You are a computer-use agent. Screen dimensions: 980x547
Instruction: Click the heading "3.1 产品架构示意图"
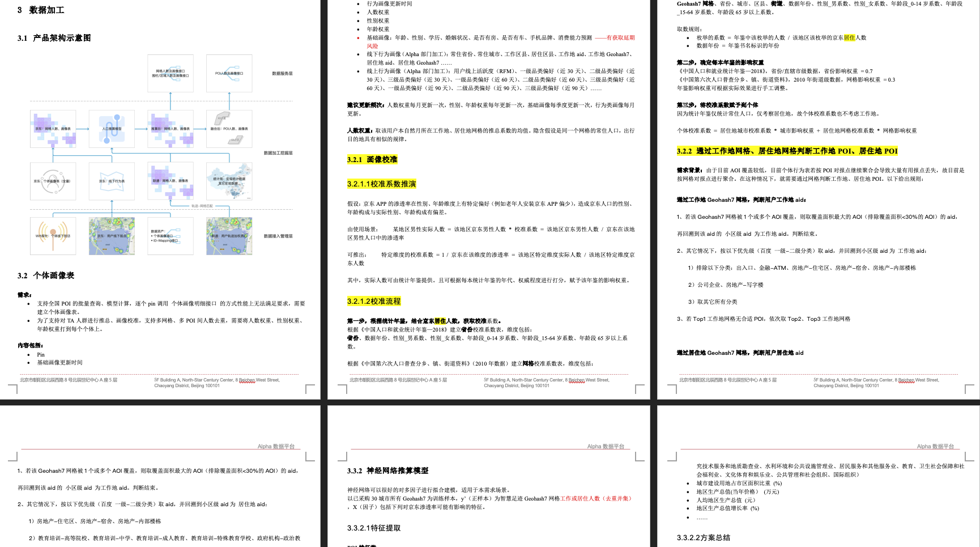coord(54,38)
